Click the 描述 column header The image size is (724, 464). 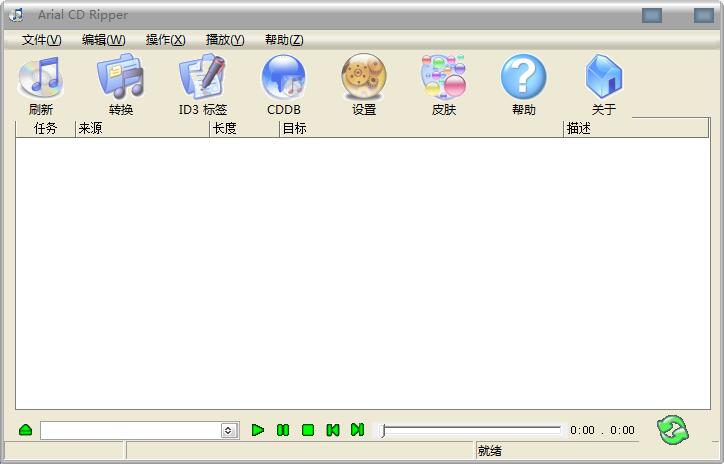(x=636, y=128)
